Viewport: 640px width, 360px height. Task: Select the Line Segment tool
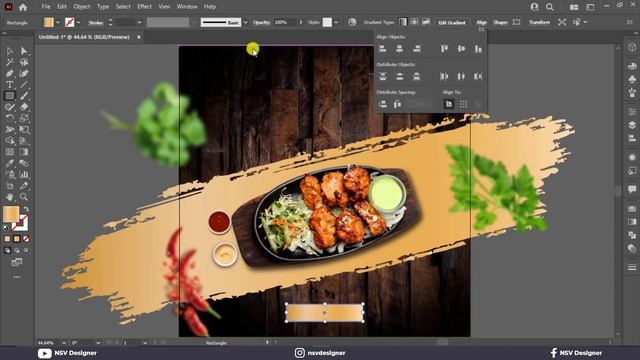click(24, 84)
